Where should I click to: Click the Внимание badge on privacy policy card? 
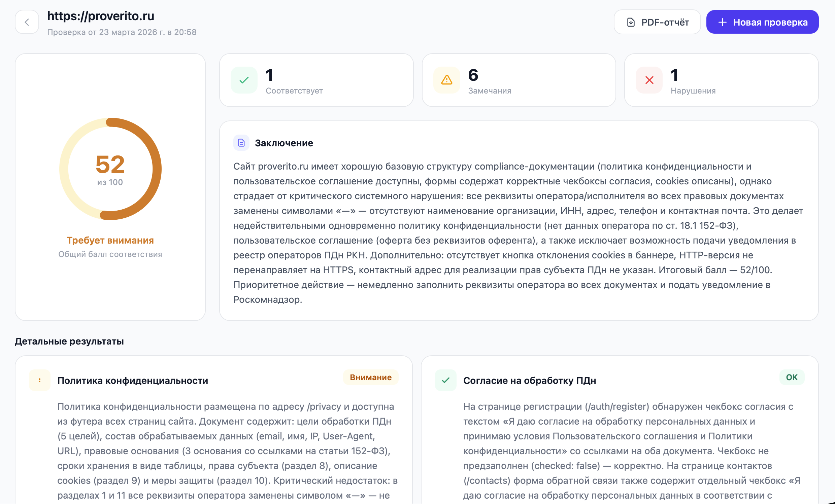pyautogui.click(x=370, y=377)
